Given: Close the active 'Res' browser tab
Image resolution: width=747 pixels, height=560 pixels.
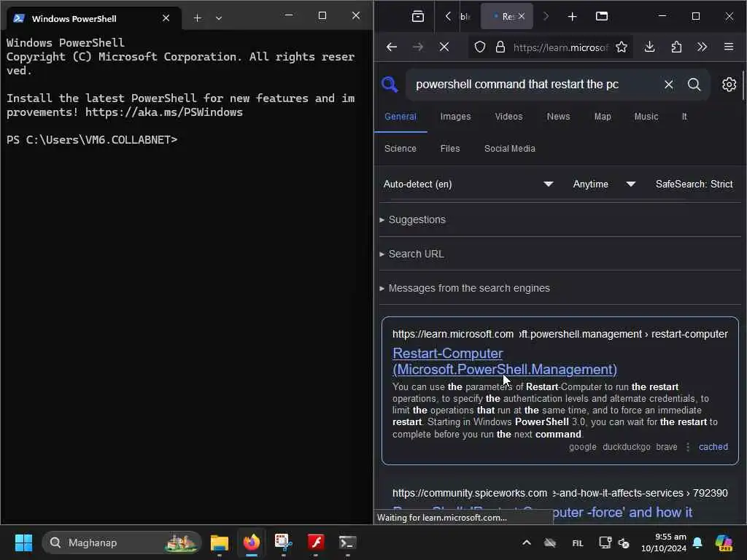Looking at the screenshot, I should tap(522, 16).
